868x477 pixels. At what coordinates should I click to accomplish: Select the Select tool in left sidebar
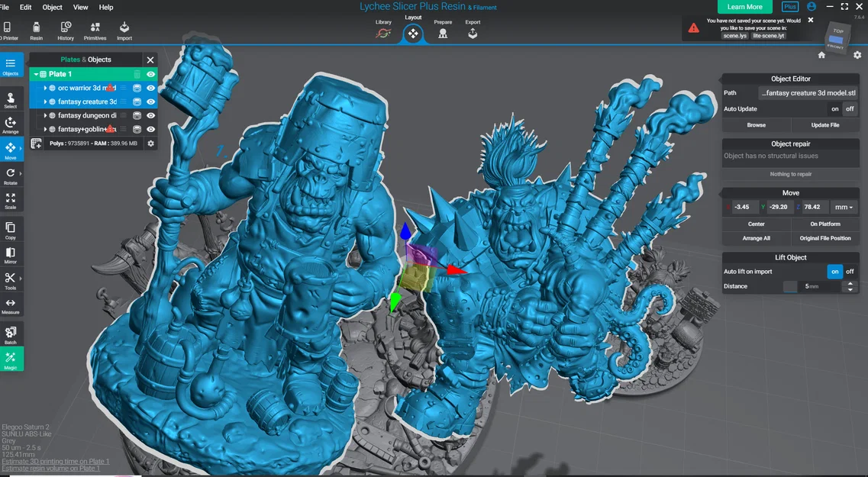coord(11,100)
